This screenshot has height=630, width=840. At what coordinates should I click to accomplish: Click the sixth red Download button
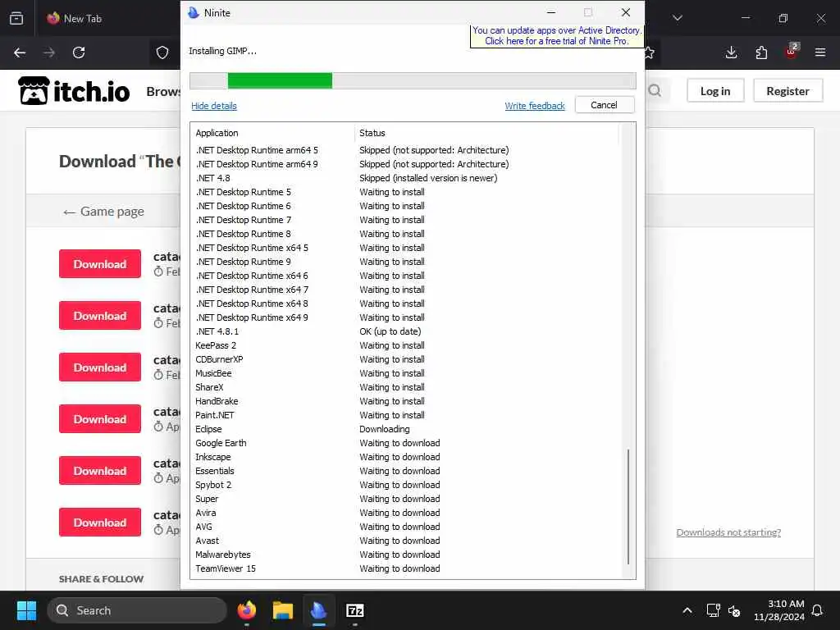click(100, 523)
